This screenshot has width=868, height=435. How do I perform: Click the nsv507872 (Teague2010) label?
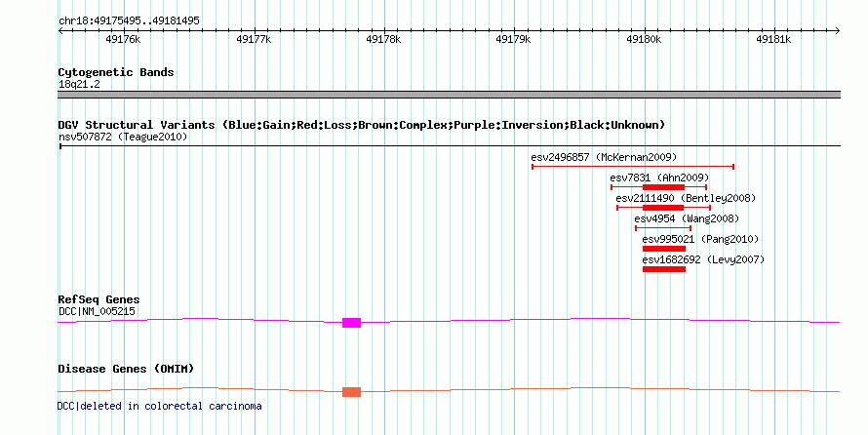123,137
